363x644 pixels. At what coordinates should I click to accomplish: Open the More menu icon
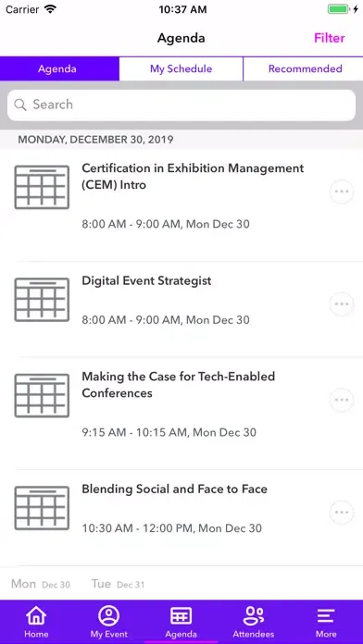coord(326,615)
